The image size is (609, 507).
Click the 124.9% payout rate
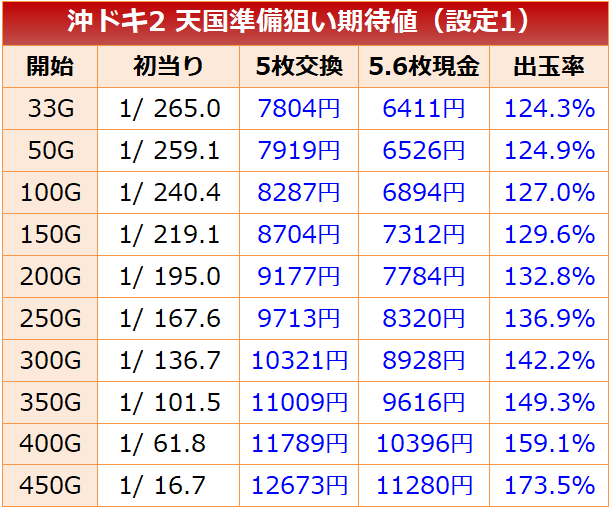point(550,150)
